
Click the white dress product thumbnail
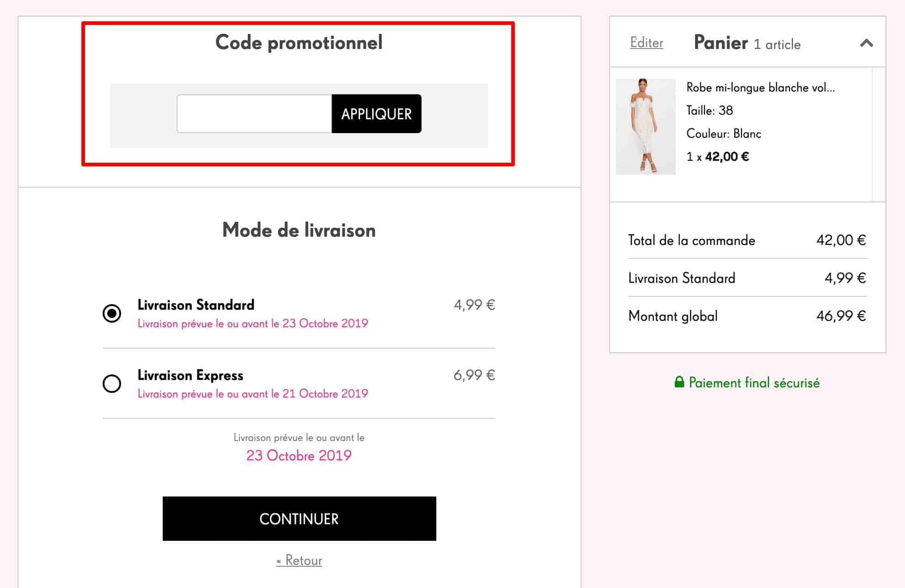click(645, 126)
